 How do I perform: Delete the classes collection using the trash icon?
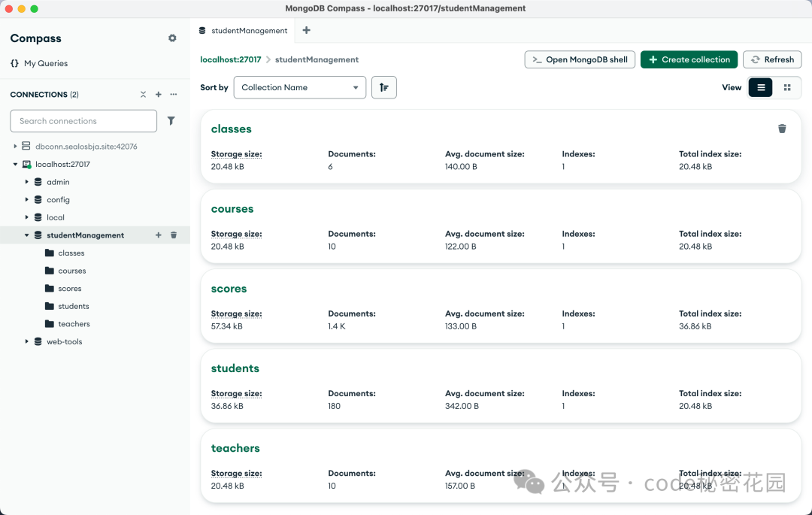click(782, 129)
